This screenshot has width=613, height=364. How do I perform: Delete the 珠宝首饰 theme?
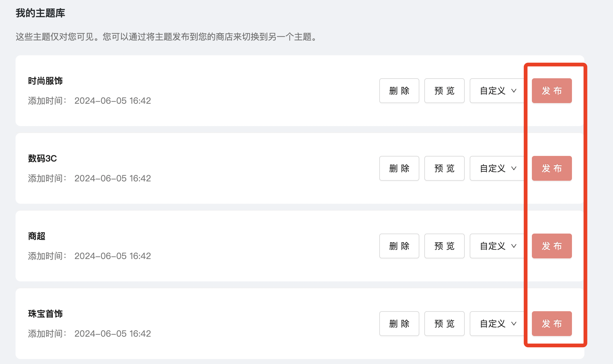pos(399,324)
